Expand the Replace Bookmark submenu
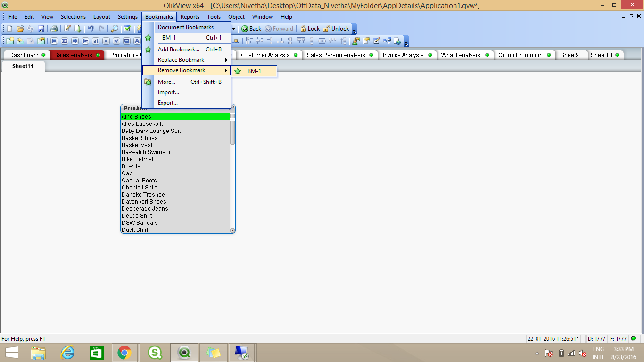This screenshot has width=644, height=362. (187, 60)
